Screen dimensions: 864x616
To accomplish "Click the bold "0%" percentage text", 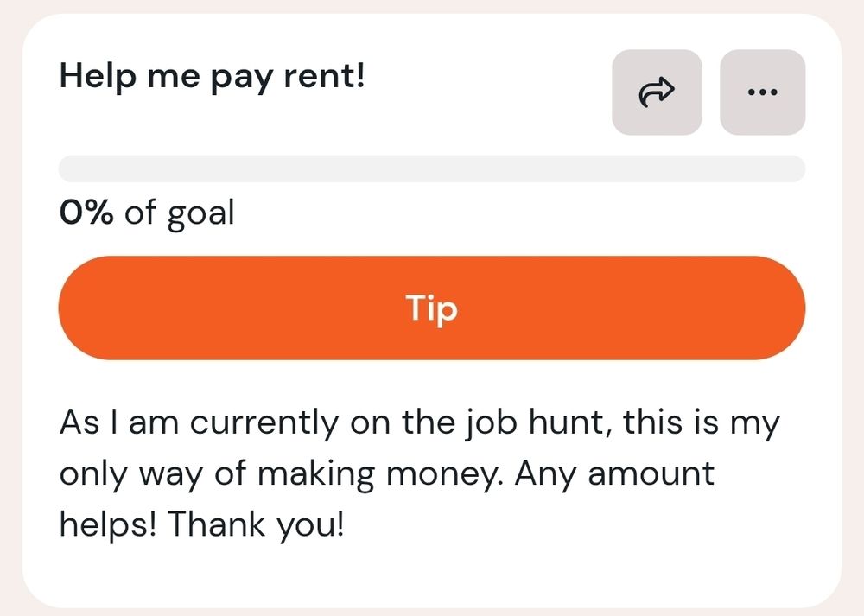I will coord(86,213).
